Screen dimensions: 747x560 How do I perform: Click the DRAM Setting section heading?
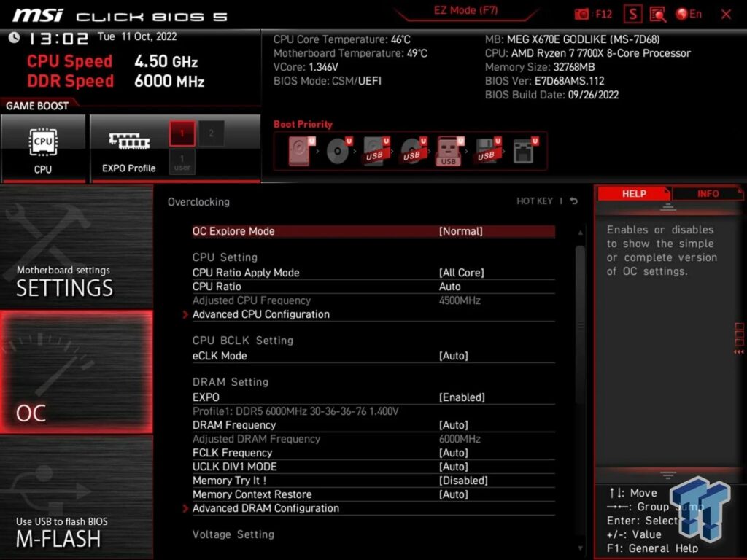(x=230, y=382)
